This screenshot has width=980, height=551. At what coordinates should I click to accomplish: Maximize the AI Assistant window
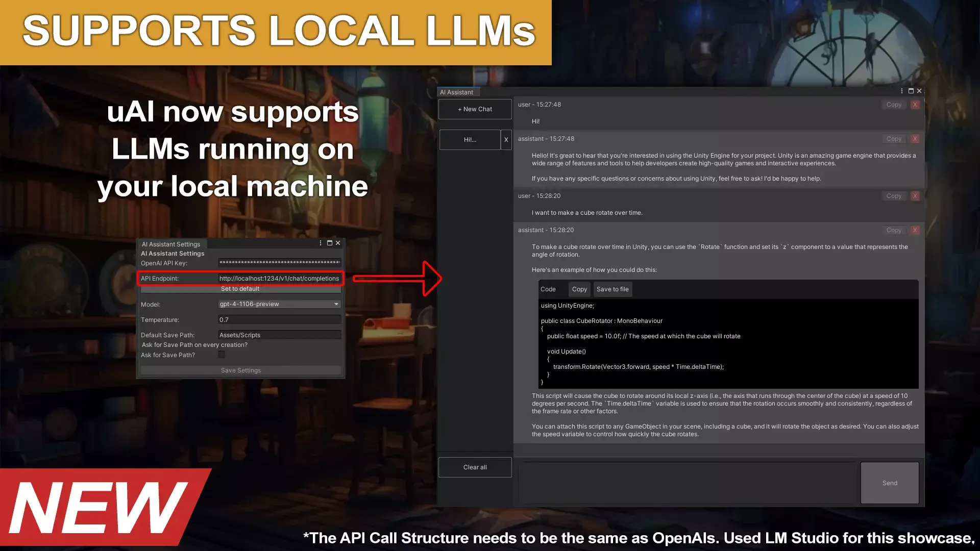[911, 91]
